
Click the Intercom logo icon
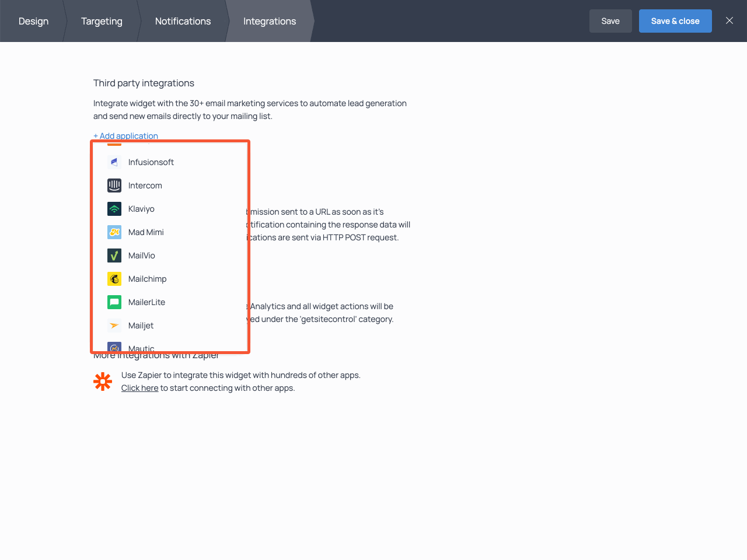point(114,185)
